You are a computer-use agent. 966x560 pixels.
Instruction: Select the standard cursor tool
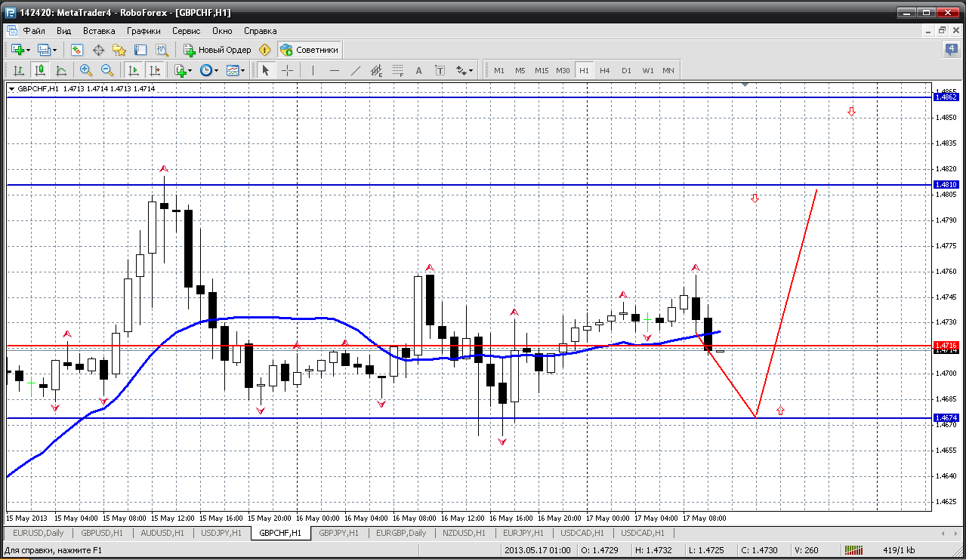pyautogui.click(x=265, y=70)
